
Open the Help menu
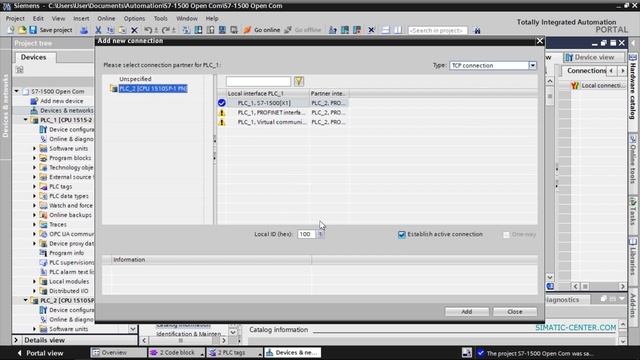tap(212, 18)
